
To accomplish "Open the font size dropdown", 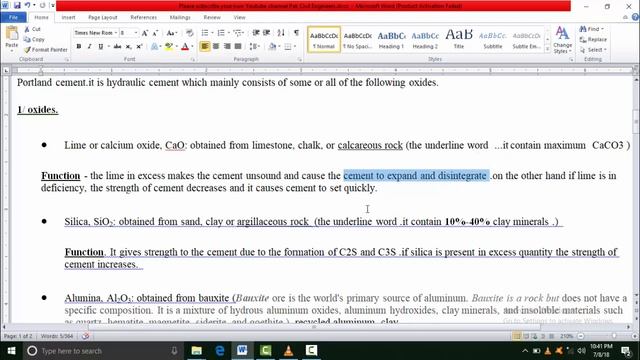I will coord(136,33).
